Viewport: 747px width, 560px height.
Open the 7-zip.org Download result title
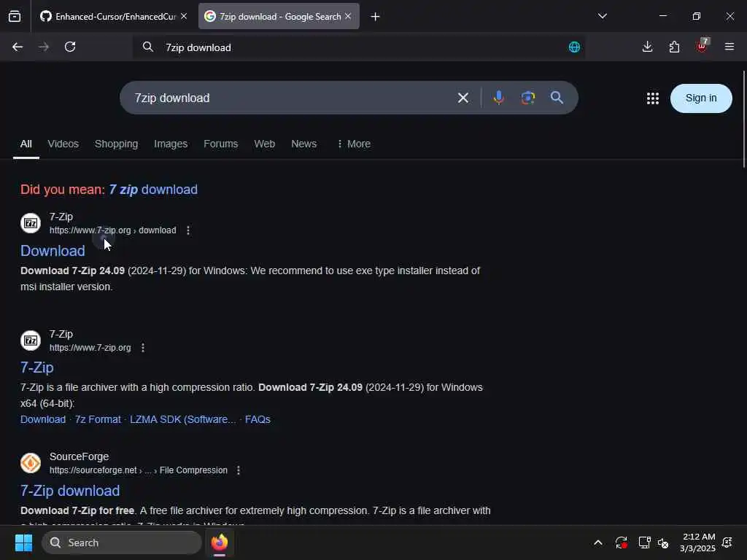53,251
